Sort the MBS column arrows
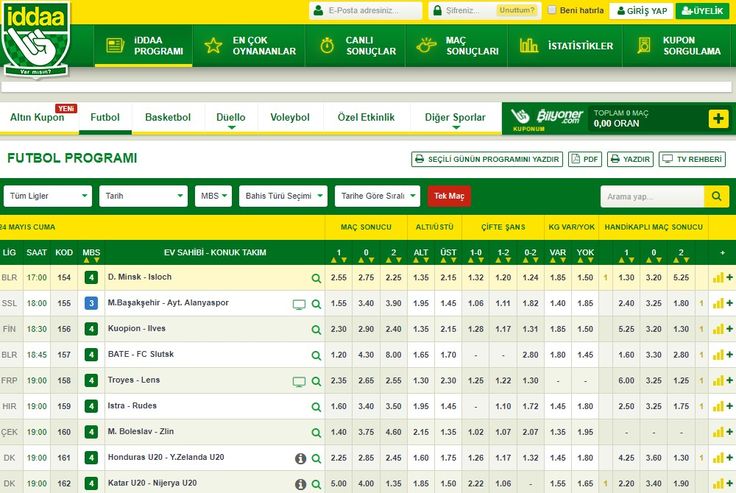This screenshot has width=736, height=493. (91, 260)
